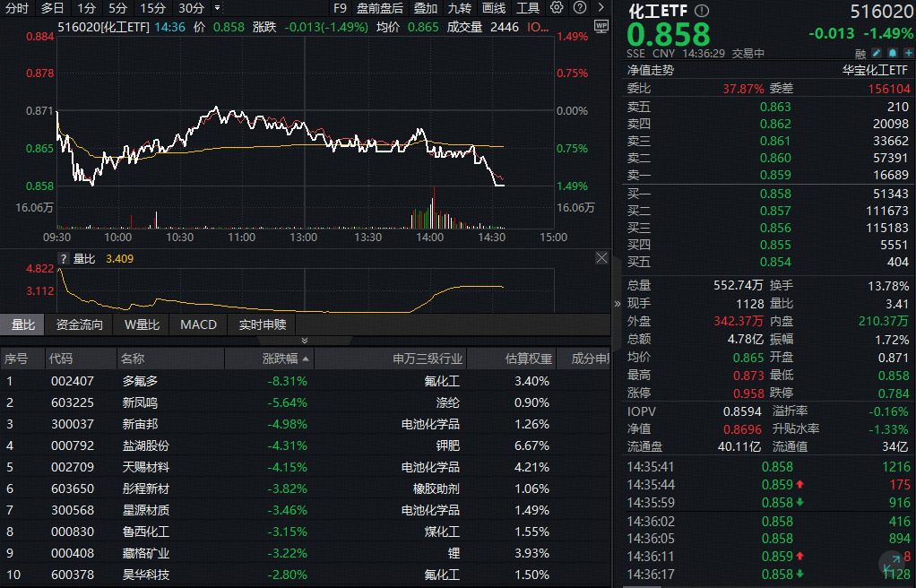
Task: Click the question mark beside the 量比 indicator
Action: 62,258
